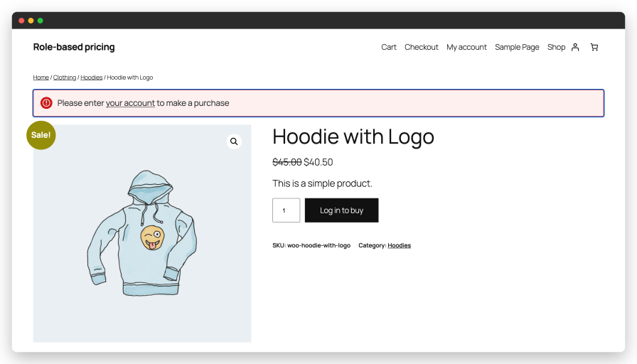
Task: Follow Clothing breadcrumb link
Action: tap(65, 77)
